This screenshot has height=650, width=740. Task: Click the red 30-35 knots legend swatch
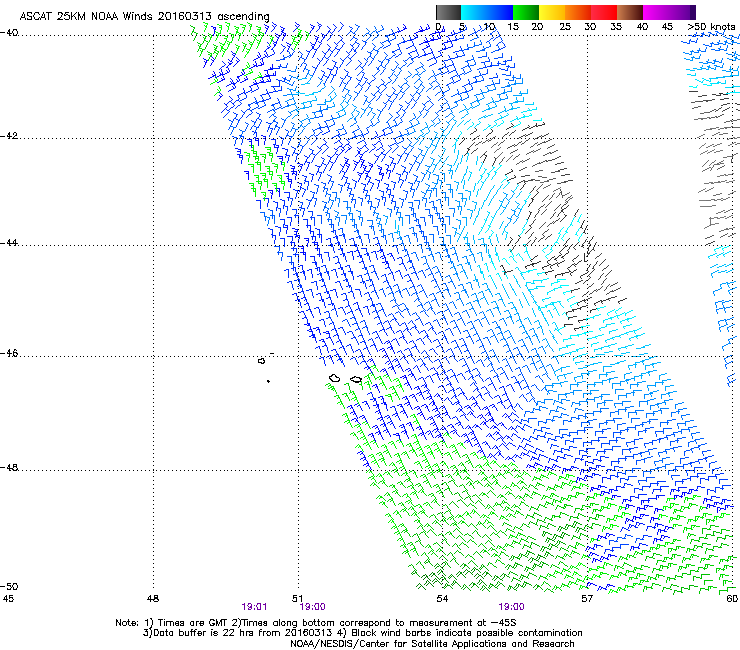click(604, 12)
